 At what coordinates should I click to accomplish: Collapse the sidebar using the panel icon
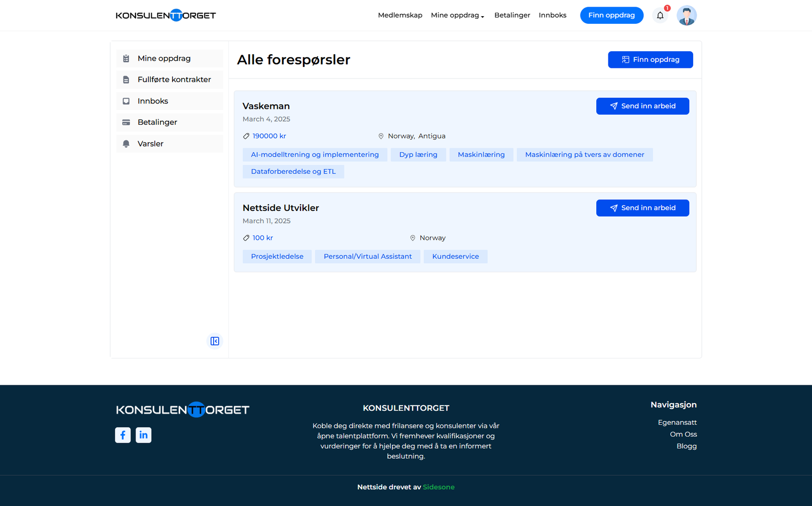(215, 341)
